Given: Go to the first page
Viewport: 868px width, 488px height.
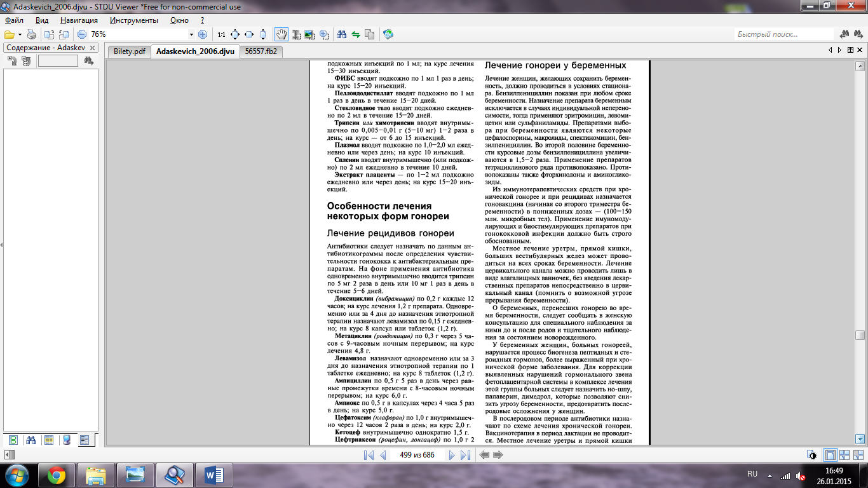Looking at the screenshot, I should tap(369, 455).
